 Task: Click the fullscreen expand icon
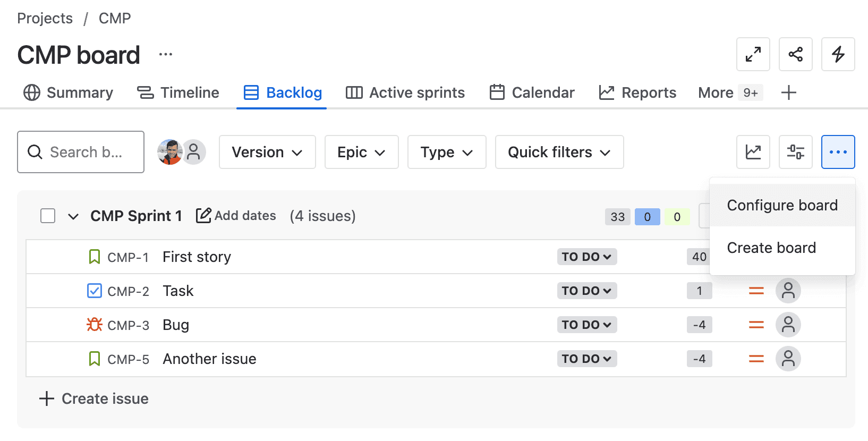(x=753, y=54)
